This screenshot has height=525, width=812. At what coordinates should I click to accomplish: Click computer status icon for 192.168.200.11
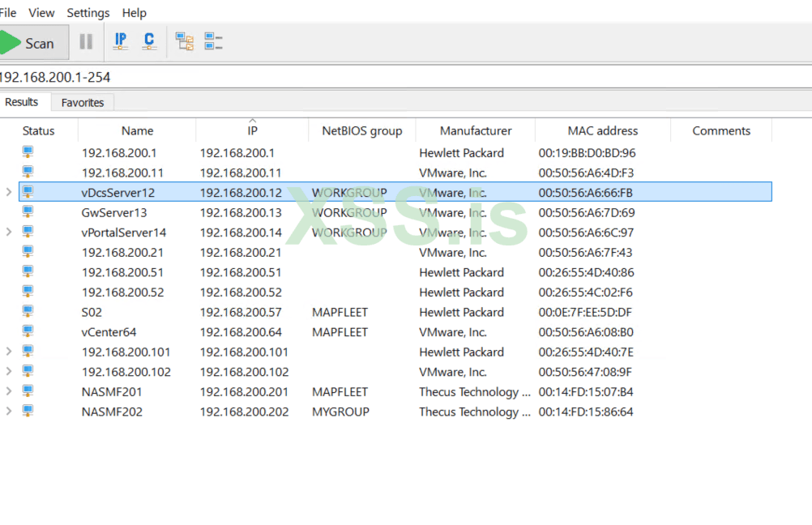click(x=28, y=172)
